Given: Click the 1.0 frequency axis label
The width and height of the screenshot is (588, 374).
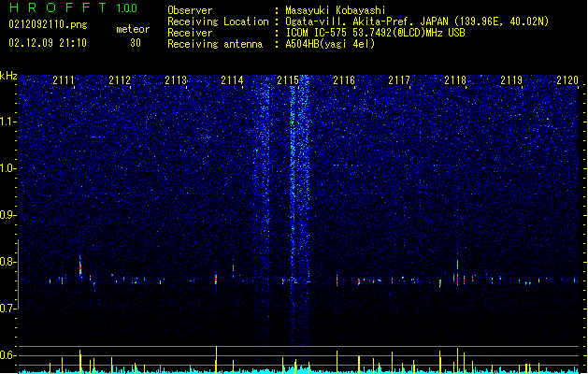Looking at the screenshot, I should click(7, 167).
